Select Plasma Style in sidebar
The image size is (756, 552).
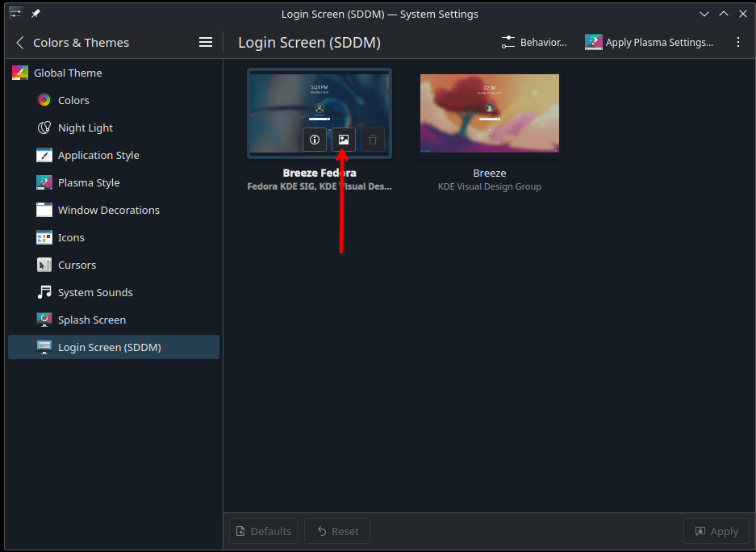(114, 182)
